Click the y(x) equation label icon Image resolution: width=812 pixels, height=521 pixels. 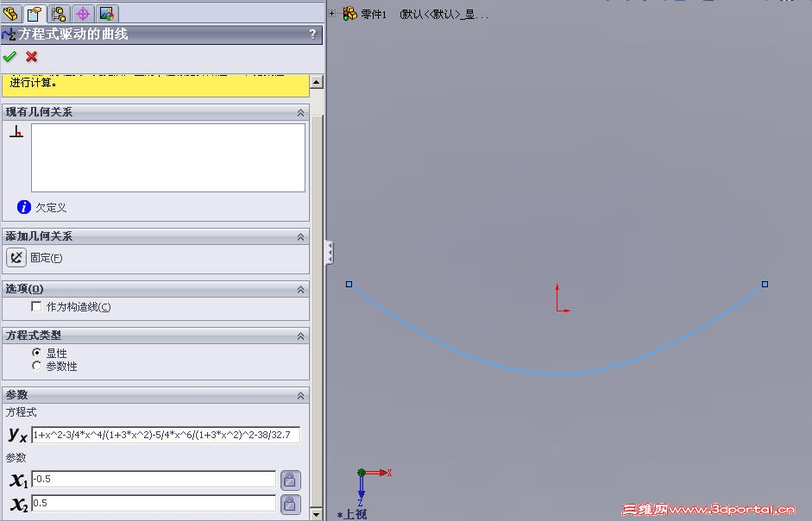17,435
